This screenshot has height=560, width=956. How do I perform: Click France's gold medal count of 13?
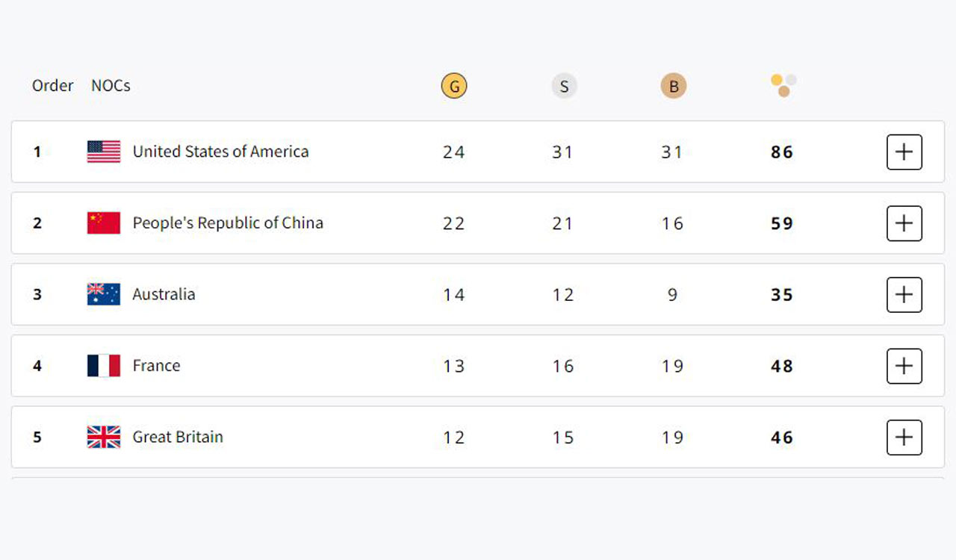coord(453,366)
